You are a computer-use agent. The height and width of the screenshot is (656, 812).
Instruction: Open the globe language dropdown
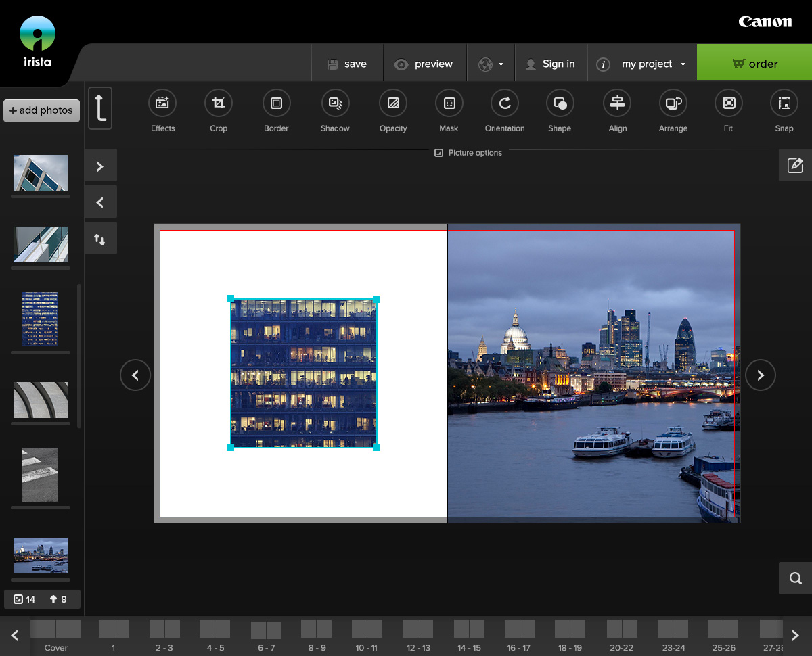pyautogui.click(x=491, y=64)
